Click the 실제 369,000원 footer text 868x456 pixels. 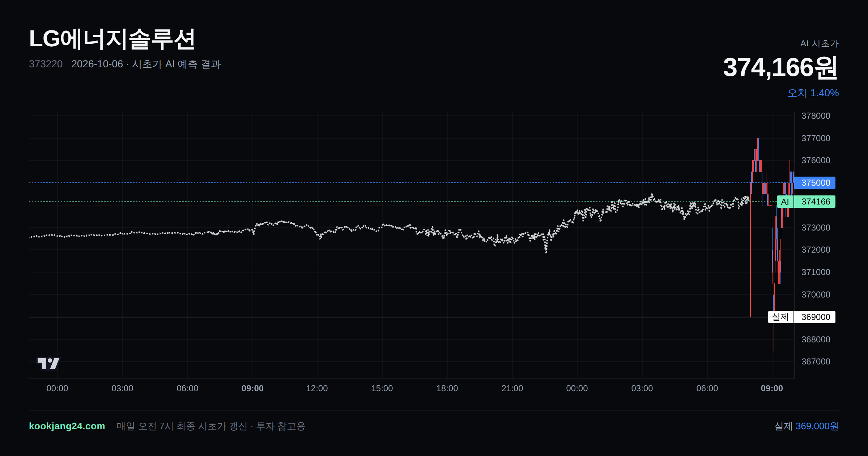[807, 426]
